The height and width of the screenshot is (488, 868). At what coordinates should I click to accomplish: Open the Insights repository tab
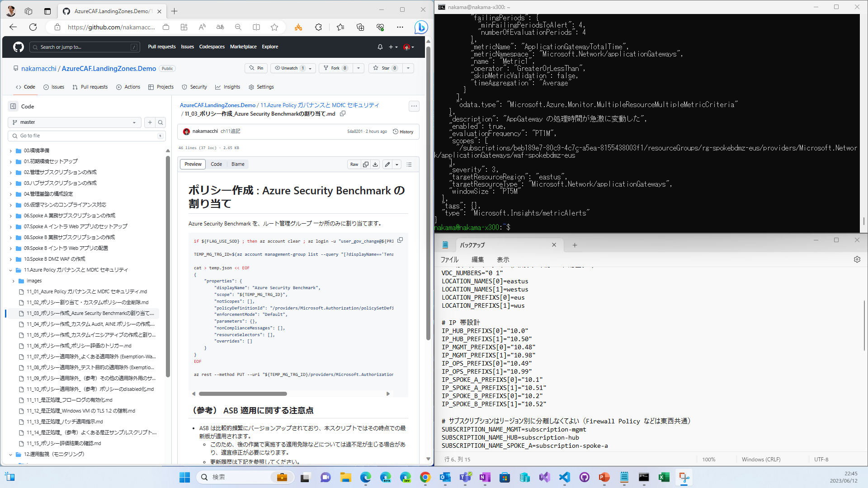point(228,87)
